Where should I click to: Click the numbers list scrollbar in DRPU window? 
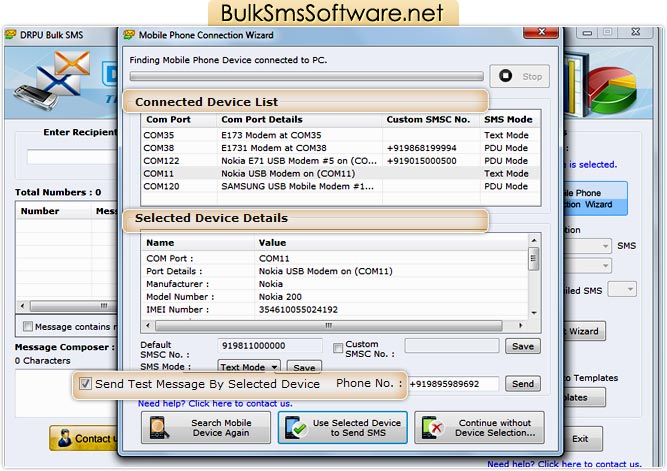(x=72, y=306)
